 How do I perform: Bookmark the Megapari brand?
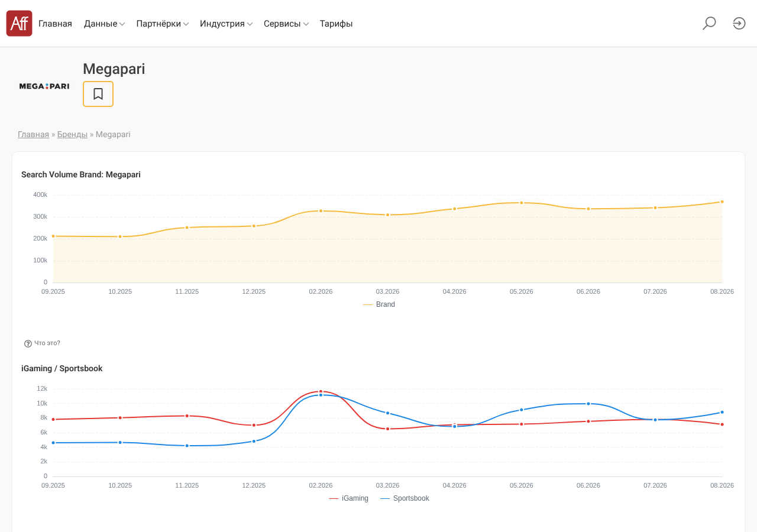(98, 94)
